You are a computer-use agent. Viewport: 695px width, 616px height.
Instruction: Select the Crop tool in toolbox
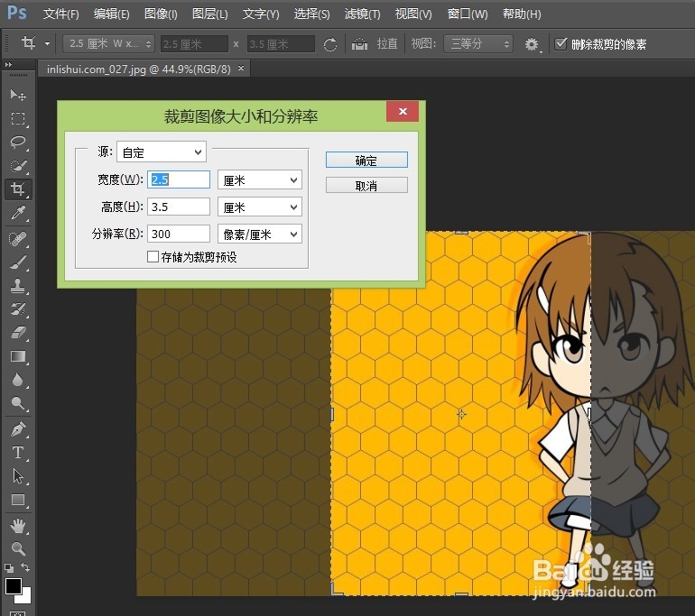click(x=18, y=189)
